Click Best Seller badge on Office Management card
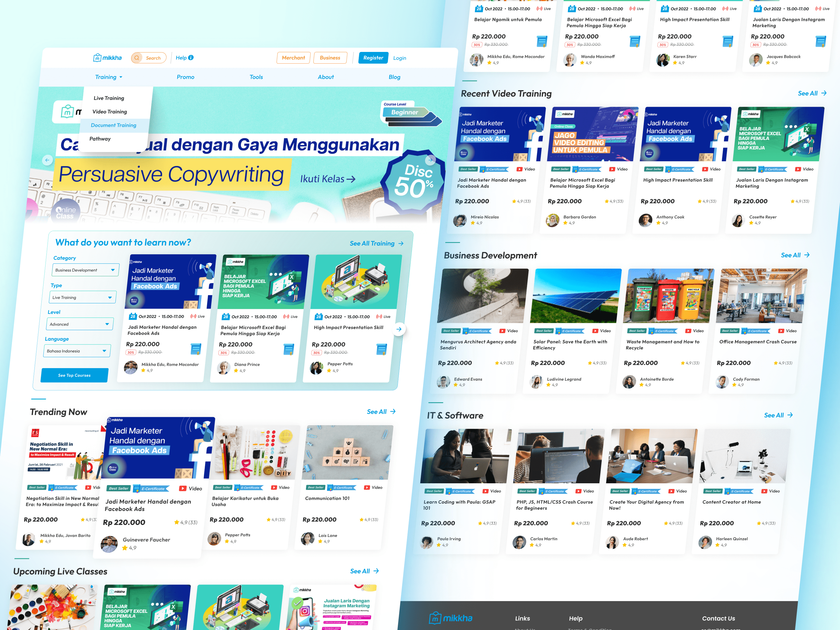840x630 pixels. 730,331
